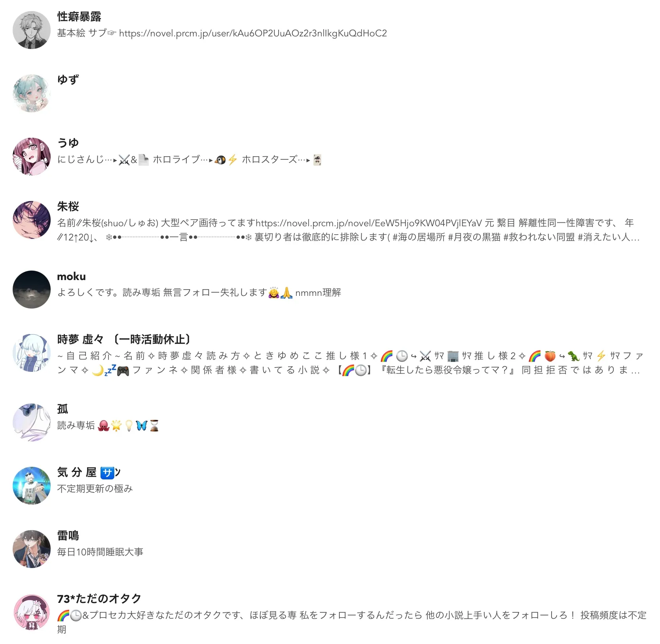Click 不定期更新の極み bio text
The height and width of the screenshot is (644, 660).
point(95,489)
